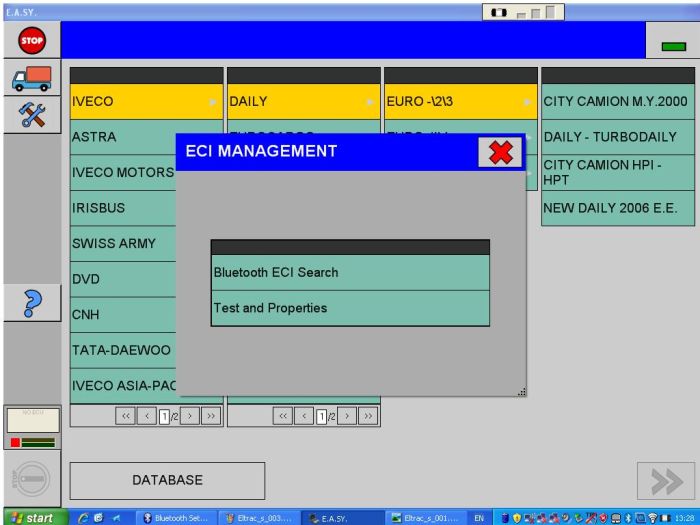The image size is (700, 525).
Task: Select IRISBUS brand entry
Action: click(123, 208)
